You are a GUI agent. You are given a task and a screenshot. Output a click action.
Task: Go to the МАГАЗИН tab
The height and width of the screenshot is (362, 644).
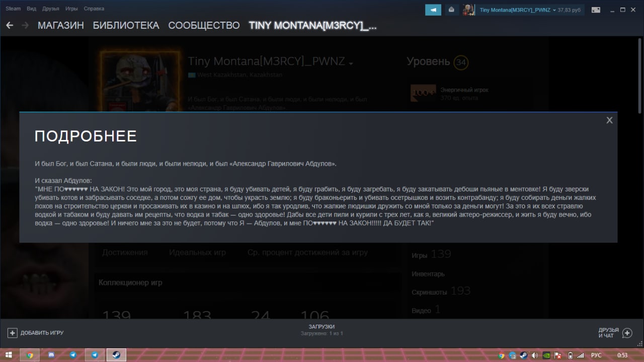[x=61, y=26]
